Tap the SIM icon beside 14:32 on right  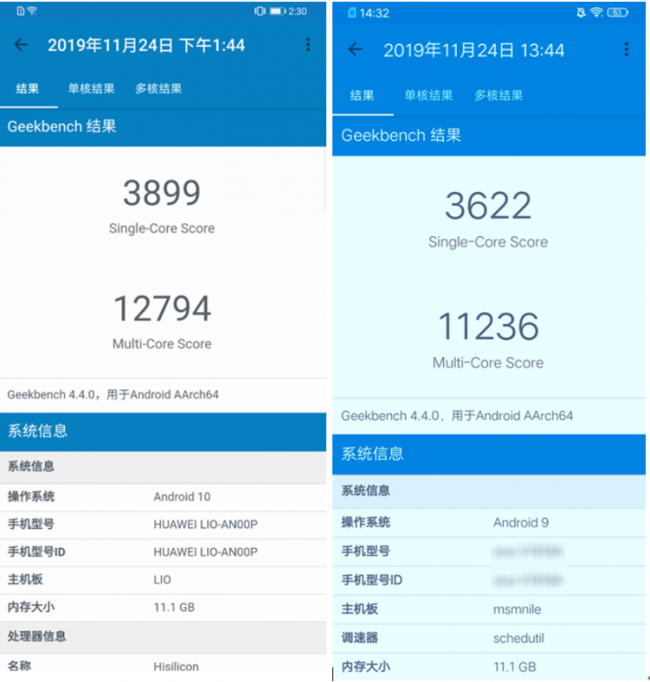(352, 13)
